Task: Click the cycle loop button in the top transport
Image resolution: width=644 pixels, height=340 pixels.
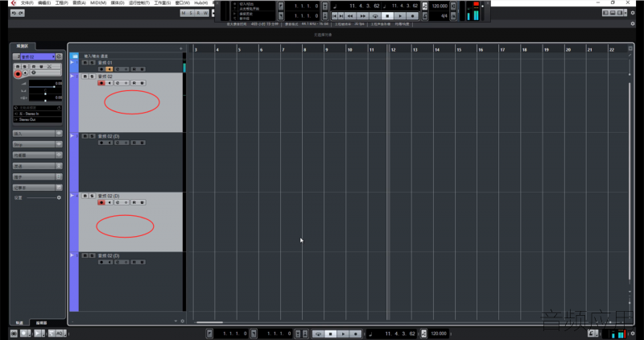Action: (375, 16)
